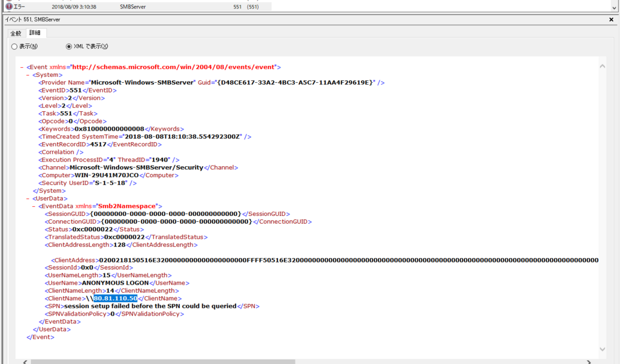Click the closing /UserData tag
This screenshot has width=620, height=364.
point(52,330)
